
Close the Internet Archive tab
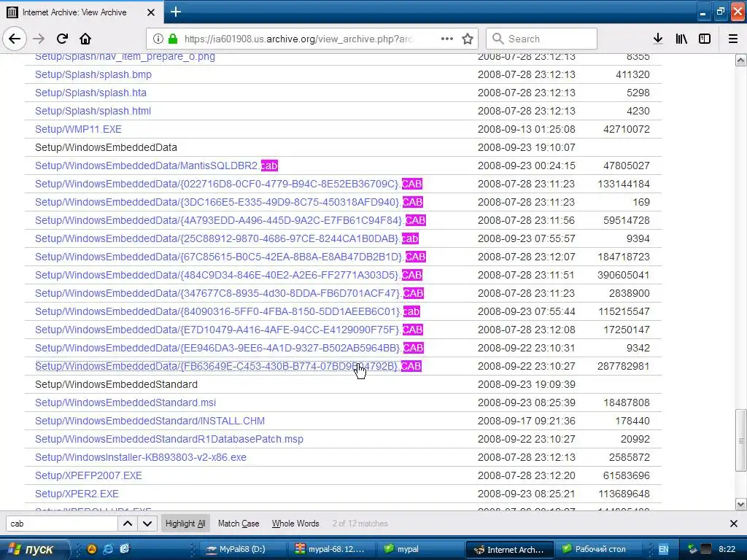(x=150, y=12)
